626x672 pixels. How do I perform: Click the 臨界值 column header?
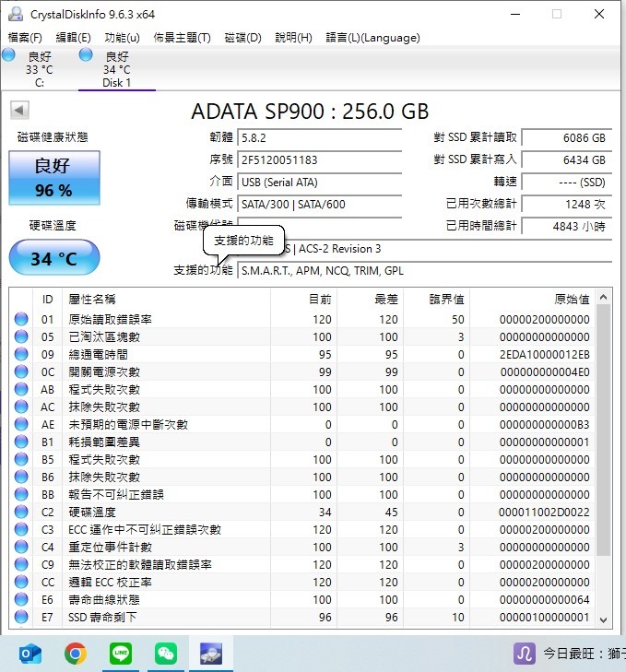point(436,300)
